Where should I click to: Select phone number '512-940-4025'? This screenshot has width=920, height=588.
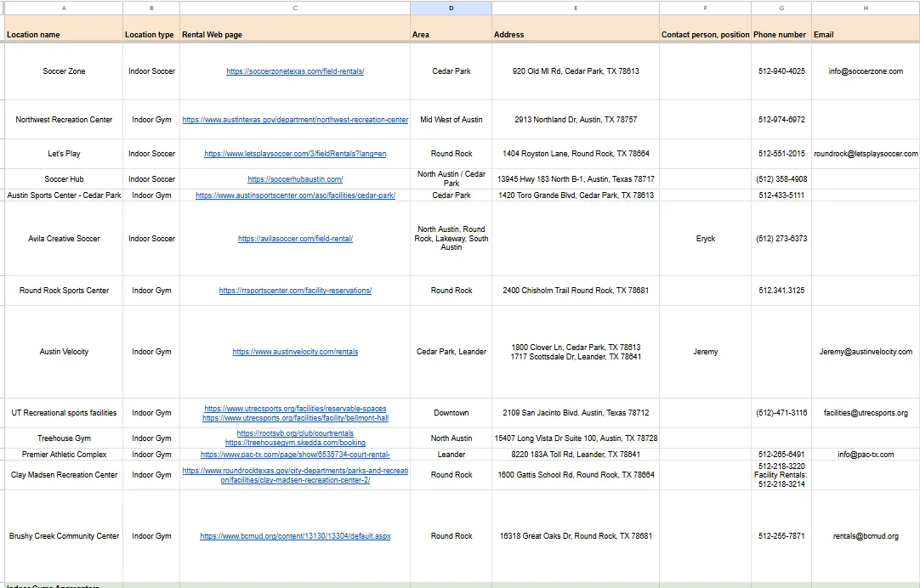tap(781, 71)
